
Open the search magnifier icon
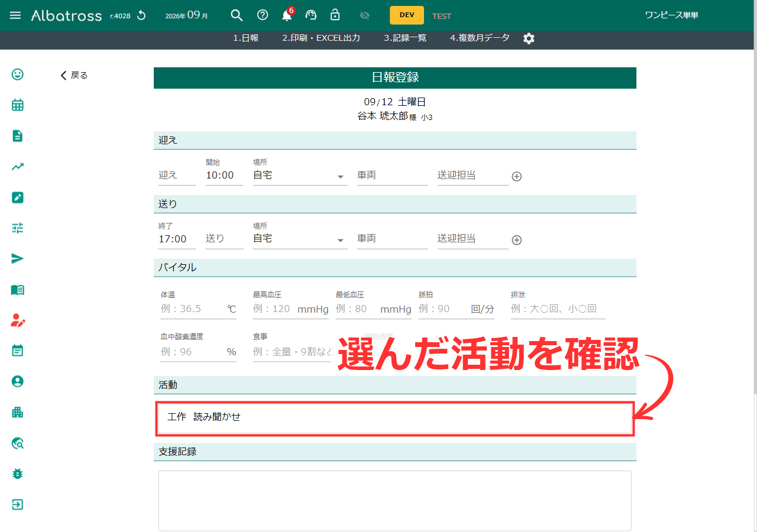(x=237, y=15)
